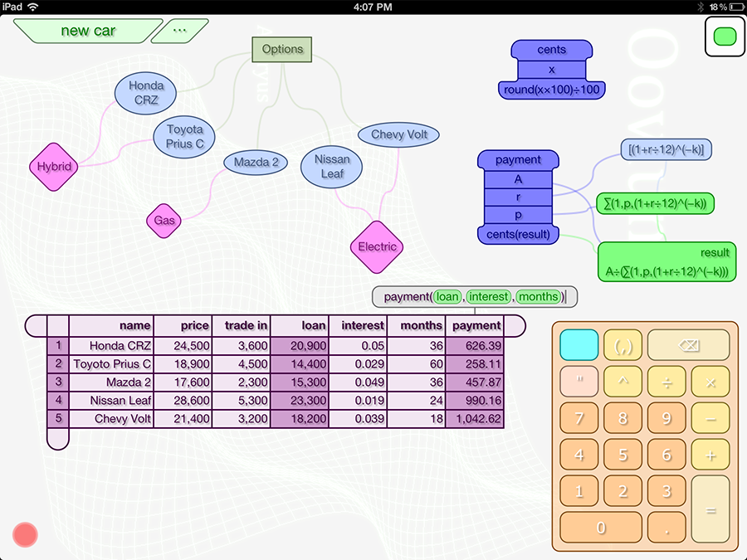
Task: Select the Honda CRZ oval node
Action: (146, 93)
